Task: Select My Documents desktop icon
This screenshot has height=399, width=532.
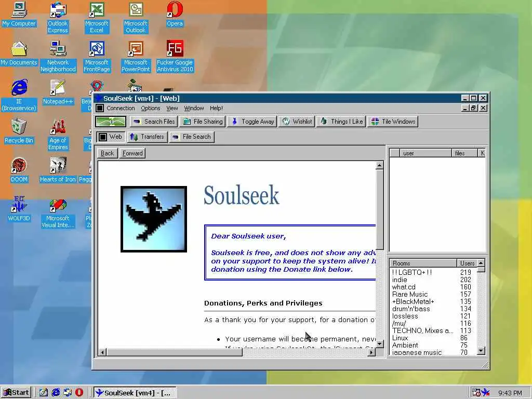Action: click(19, 54)
